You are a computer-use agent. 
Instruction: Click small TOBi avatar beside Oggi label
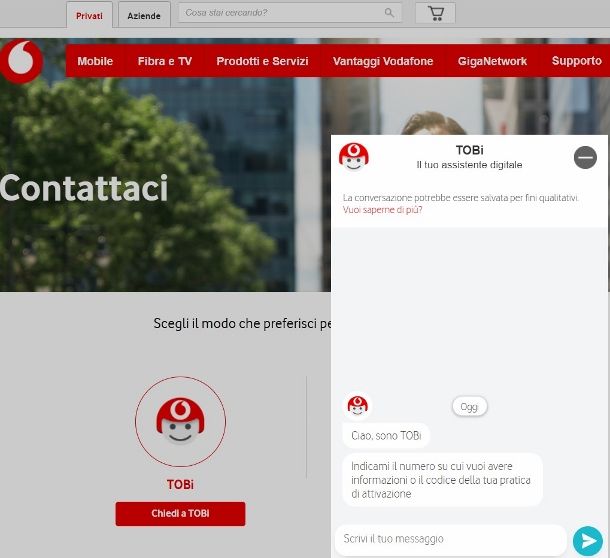pos(358,406)
